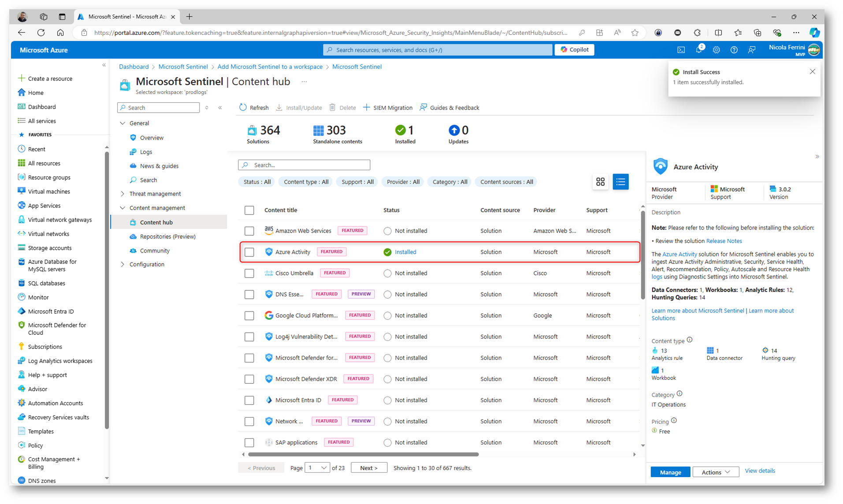Tick the Azure Activity checkbox
Viewport: 843px width, 504px height.
(x=249, y=252)
